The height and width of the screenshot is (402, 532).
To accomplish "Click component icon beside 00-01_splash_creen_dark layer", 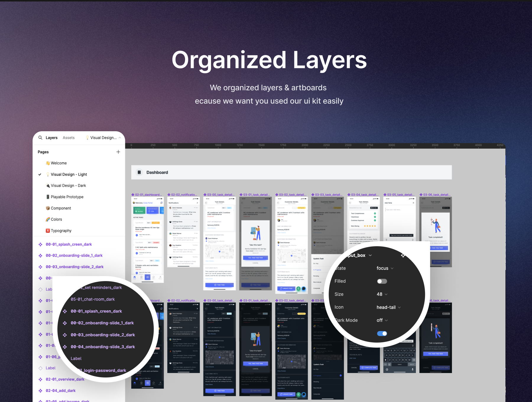I will (x=40, y=244).
